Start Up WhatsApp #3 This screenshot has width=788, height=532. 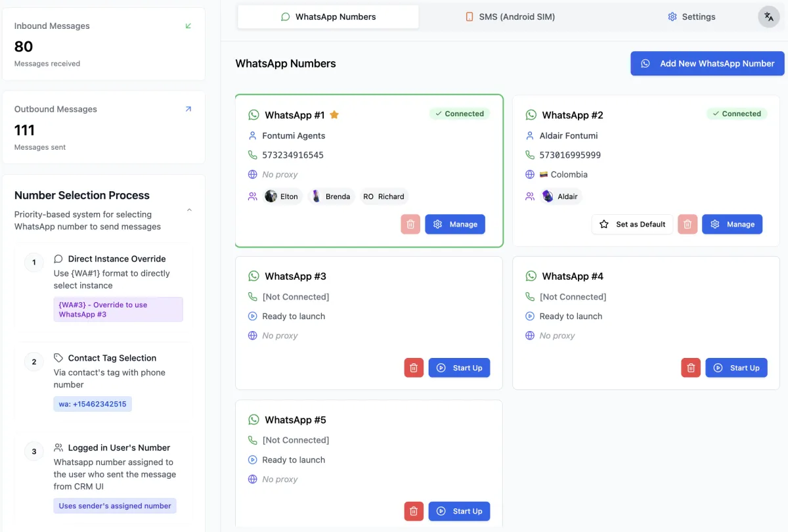click(x=460, y=368)
